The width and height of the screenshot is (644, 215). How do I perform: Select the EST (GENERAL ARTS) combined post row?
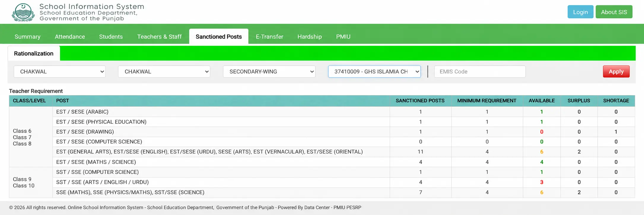(x=344, y=152)
